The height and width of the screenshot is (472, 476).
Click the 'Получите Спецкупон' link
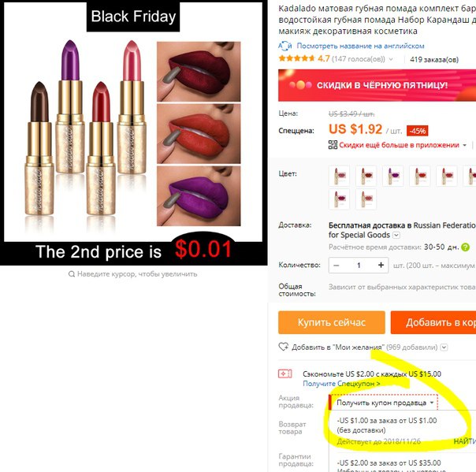(x=341, y=384)
